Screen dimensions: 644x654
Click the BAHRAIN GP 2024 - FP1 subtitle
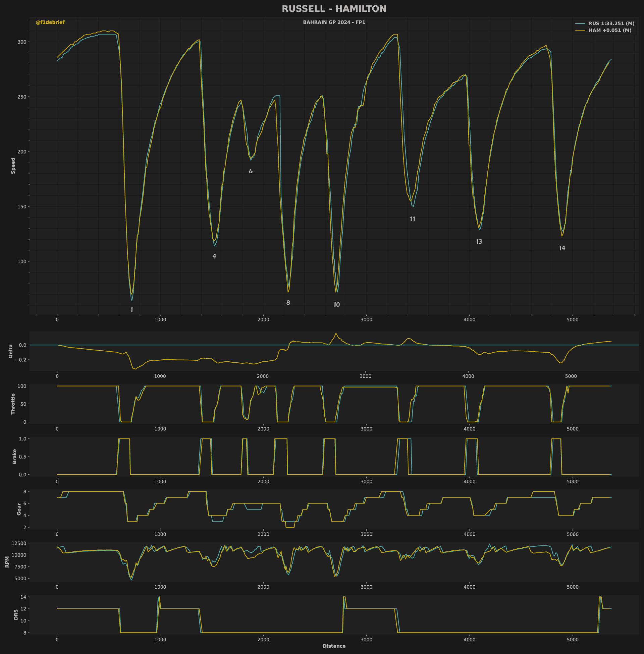click(334, 22)
